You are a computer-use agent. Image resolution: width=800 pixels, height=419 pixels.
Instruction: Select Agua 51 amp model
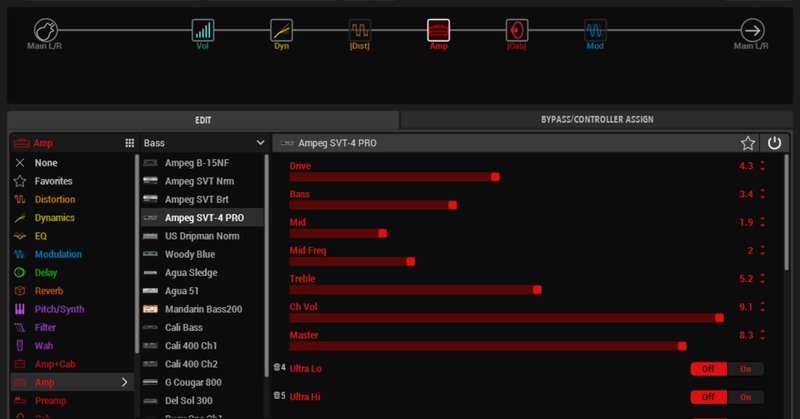(203, 291)
